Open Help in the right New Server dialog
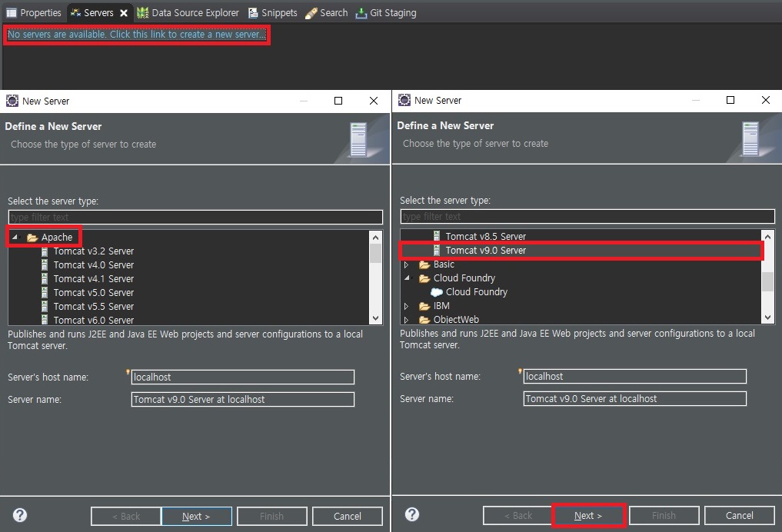 (x=412, y=514)
